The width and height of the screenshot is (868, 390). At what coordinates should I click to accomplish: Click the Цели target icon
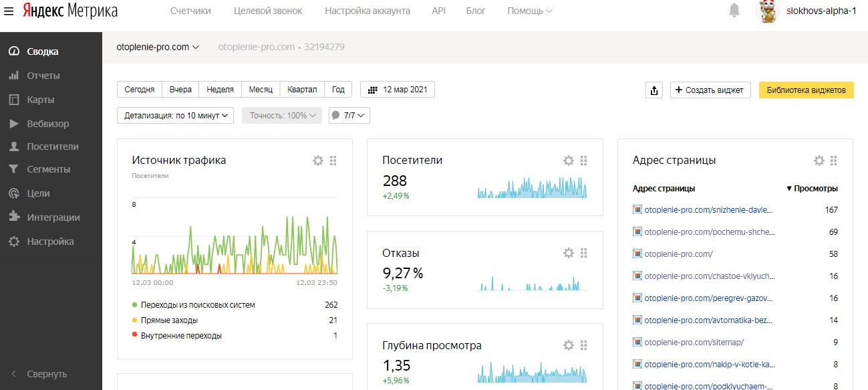pyautogui.click(x=13, y=193)
